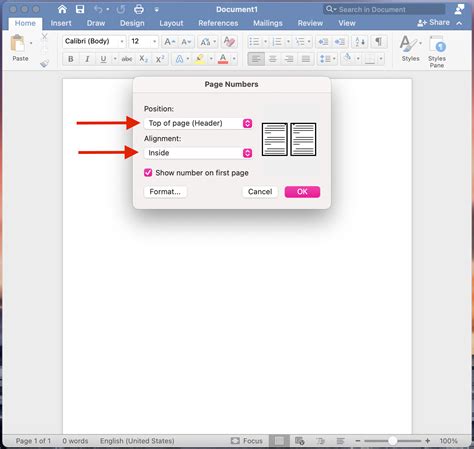The image size is (474, 449).
Task: Uncheck Show number on first page
Action: point(148,173)
